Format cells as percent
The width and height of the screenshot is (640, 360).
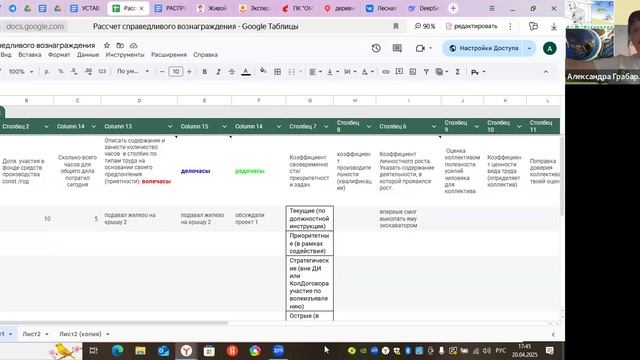[x=61, y=71]
